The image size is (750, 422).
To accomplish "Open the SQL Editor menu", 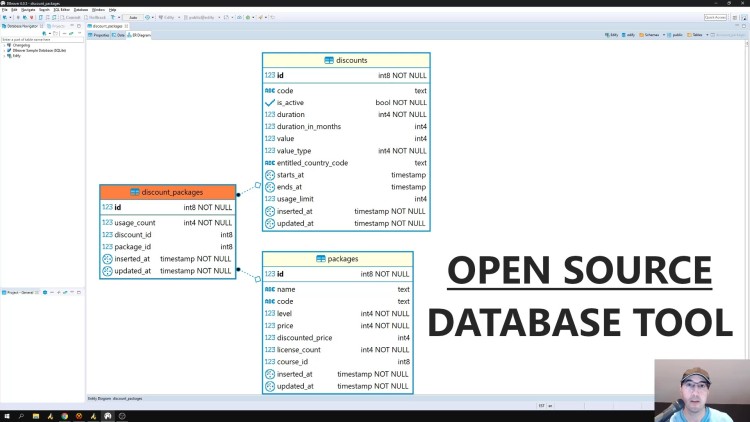I will click(62, 10).
